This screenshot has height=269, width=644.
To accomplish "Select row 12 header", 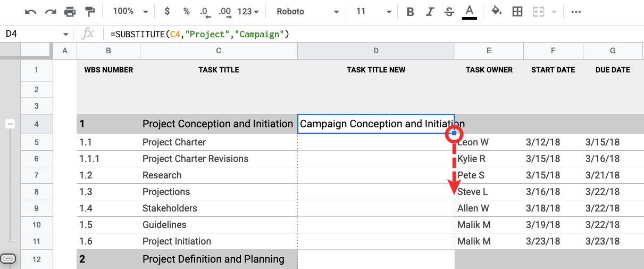I will tap(36, 259).
